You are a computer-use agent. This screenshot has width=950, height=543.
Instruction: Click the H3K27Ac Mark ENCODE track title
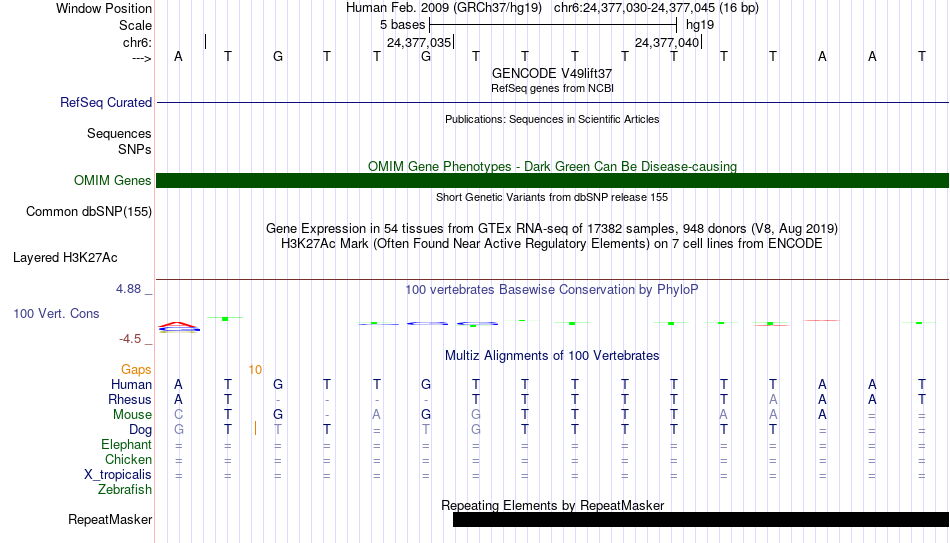click(x=552, y=244)
